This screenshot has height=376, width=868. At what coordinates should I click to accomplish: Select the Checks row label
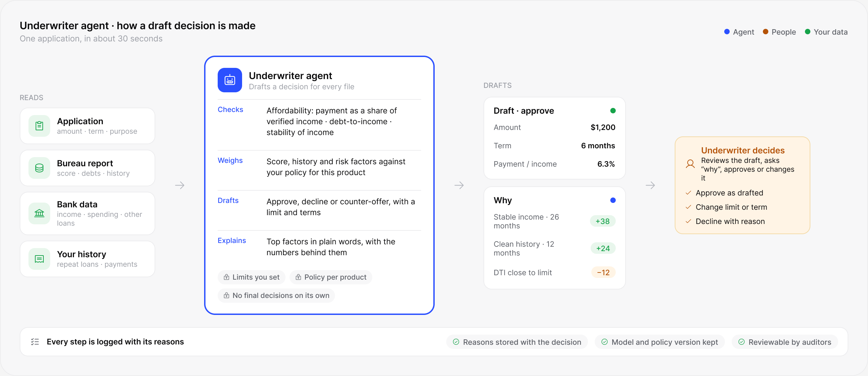pyautogui.click(x=231, y=110)
